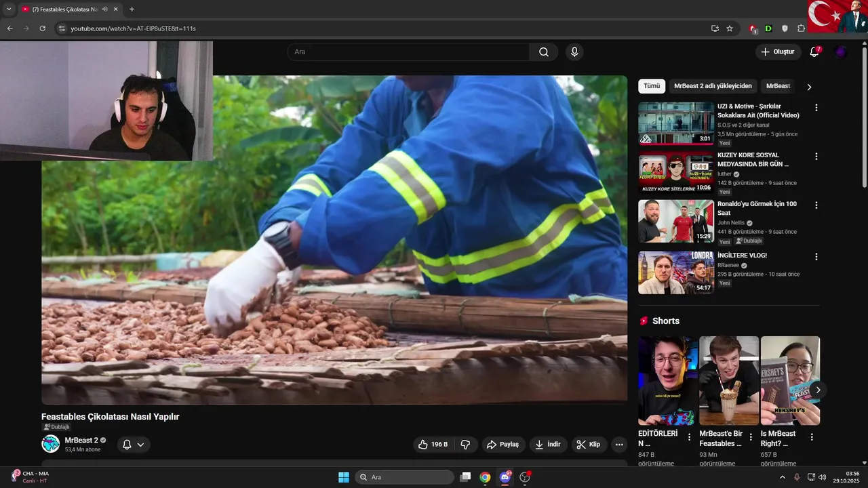Open more actions three-dot button
This screenshot has width=868, height=488.
tap(618, 445)
